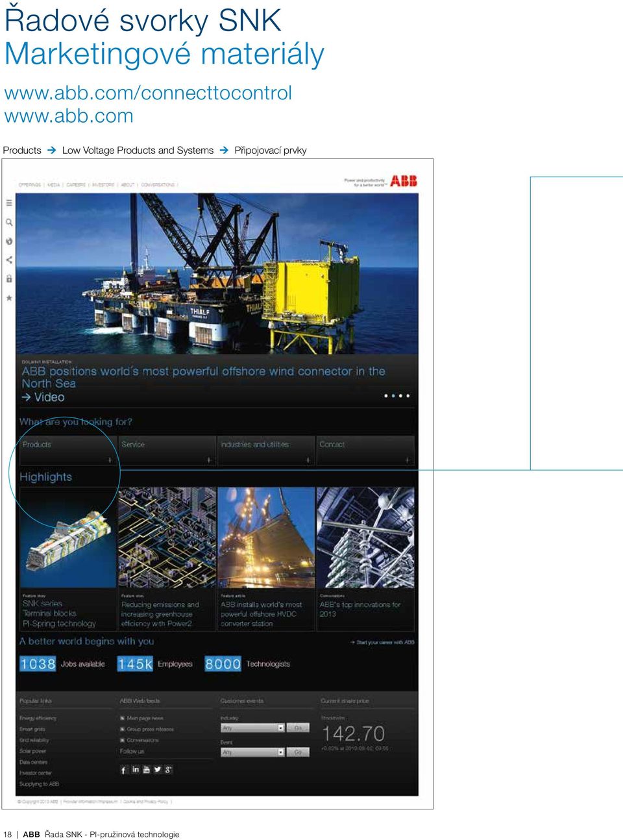Screen dimensions: 623x840
Task: Open the Power2 greenhouse efficiency thumbnail
Action: 167,538
